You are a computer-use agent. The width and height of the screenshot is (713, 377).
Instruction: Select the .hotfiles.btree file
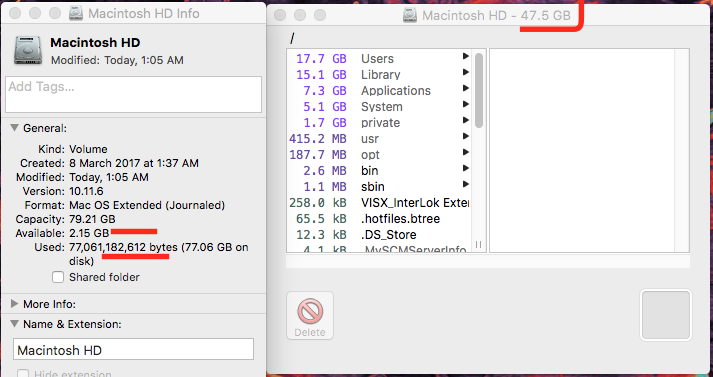tap(380, 219)
